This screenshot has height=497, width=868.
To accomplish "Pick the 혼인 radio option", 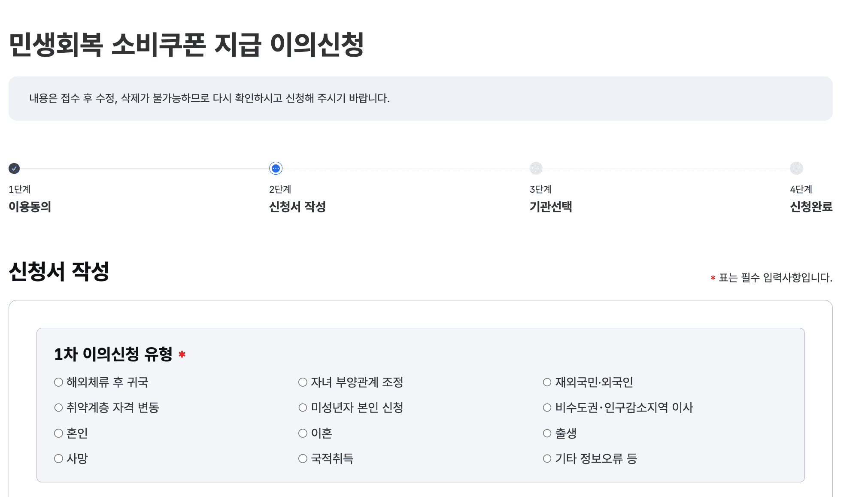I will click(x=59, y=433).
